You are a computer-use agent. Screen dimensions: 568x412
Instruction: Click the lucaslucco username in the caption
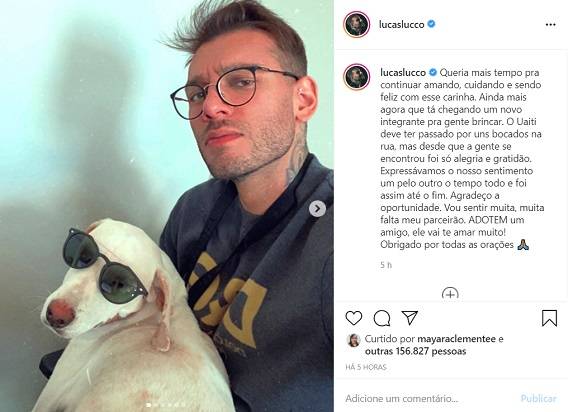(x=403, y=72)
